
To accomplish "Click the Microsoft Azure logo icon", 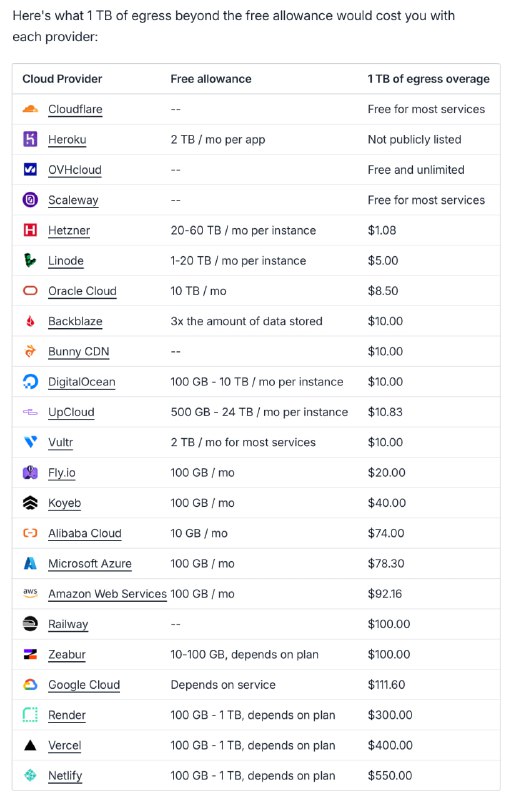I will 31,563.
